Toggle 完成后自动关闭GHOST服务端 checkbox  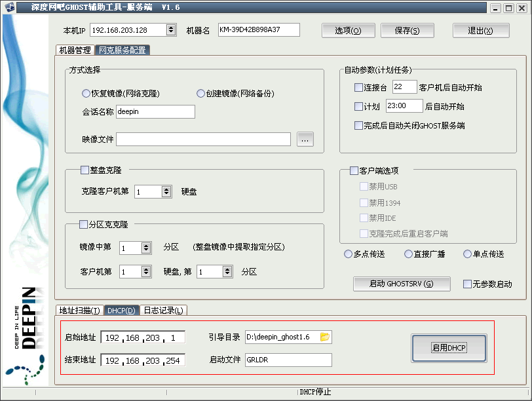click(x=358, y=126)
